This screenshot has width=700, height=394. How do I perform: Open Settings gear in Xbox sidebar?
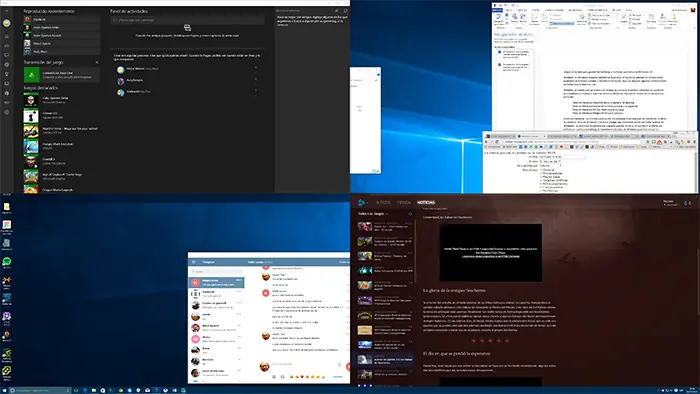coord(7,112)
